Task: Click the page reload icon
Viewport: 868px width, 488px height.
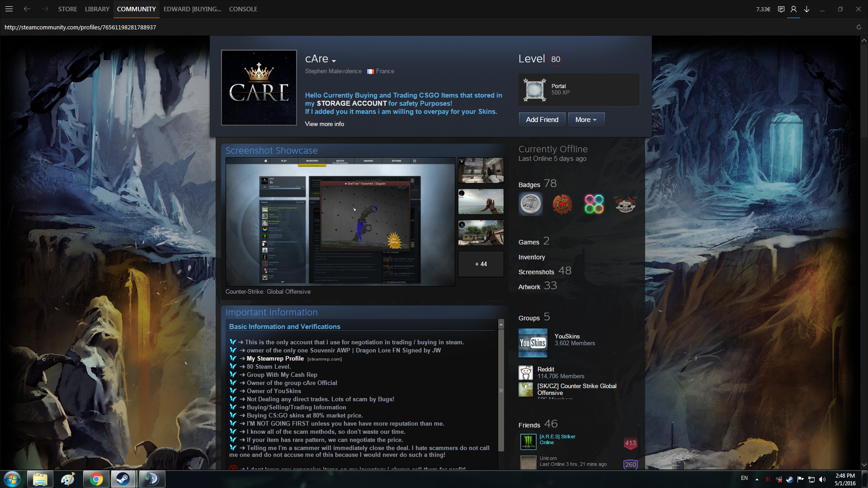Action: point(859,27)
